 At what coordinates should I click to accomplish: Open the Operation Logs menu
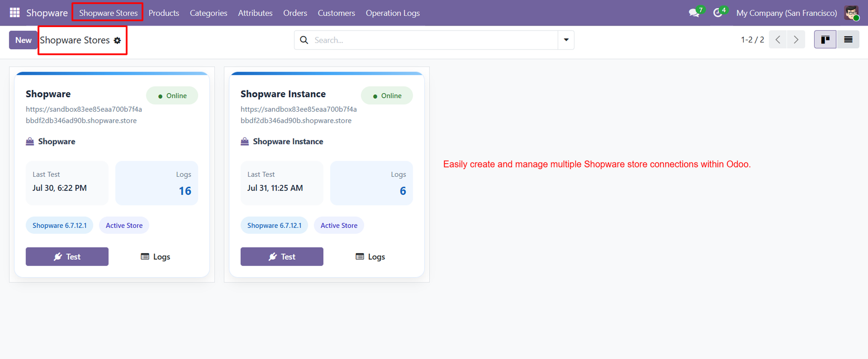pos(393,13)
